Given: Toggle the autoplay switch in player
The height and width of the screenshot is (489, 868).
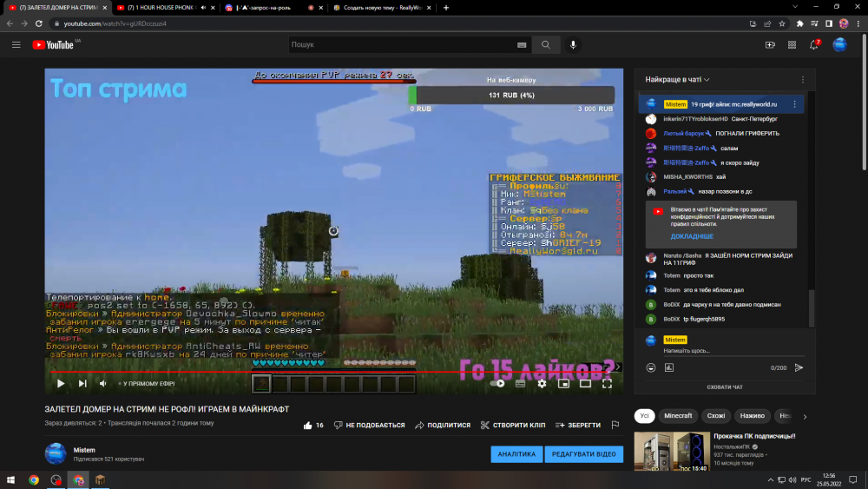Looking at the screenshot, I should (x=497, y=383).
